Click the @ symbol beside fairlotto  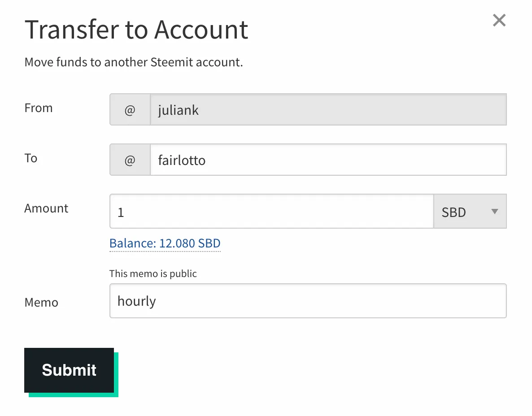click(x=130, y=160)
